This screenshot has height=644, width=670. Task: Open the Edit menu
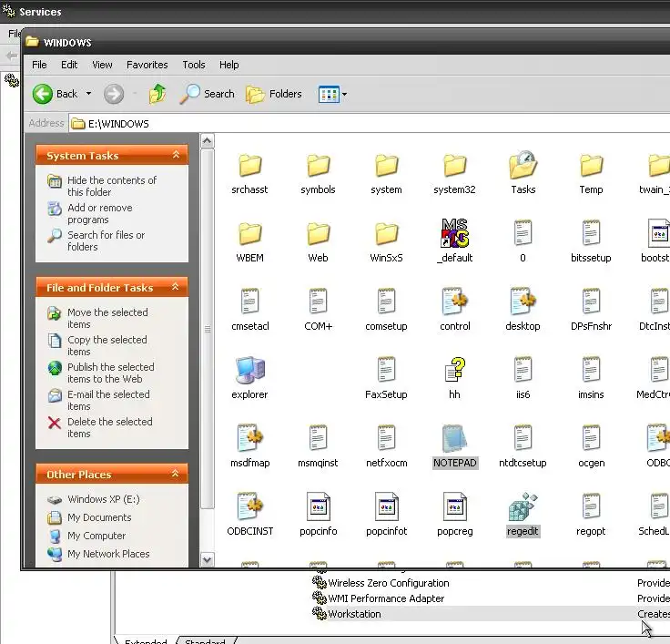pyautogui.click(x=69, y=65)
